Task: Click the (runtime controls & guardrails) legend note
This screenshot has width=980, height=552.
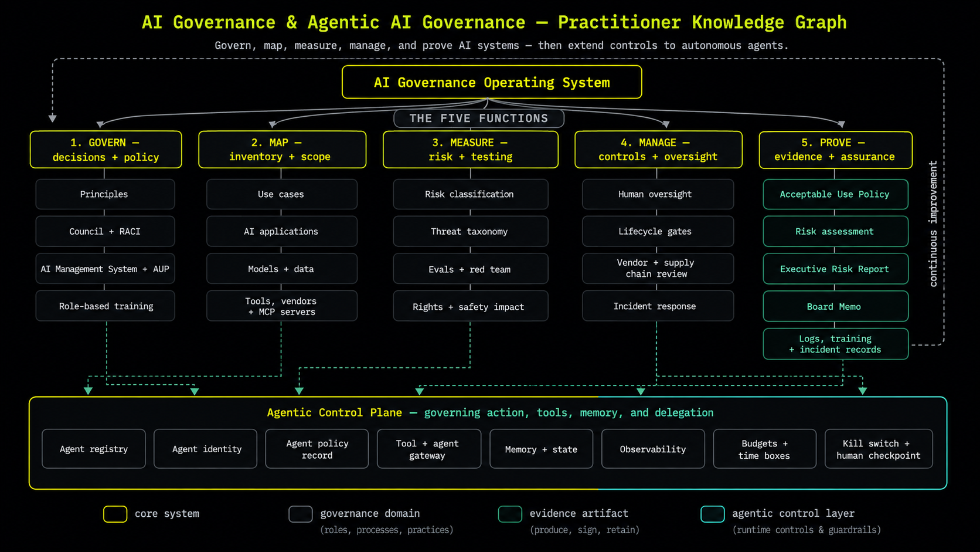Action: [807, 530]
